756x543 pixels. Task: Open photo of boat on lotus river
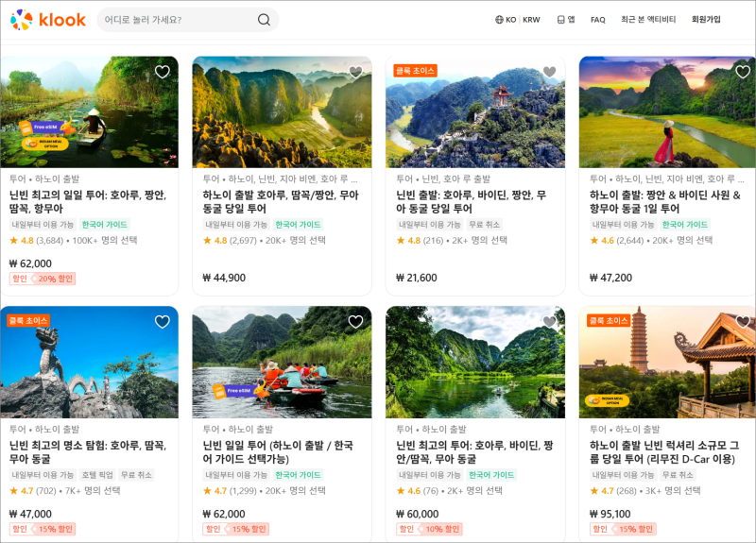click(x=89, y=112)
